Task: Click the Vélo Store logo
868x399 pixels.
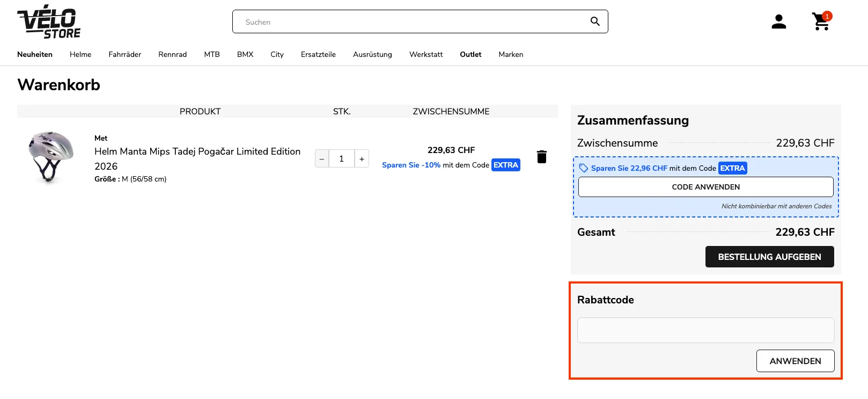Action: [49, 22]
